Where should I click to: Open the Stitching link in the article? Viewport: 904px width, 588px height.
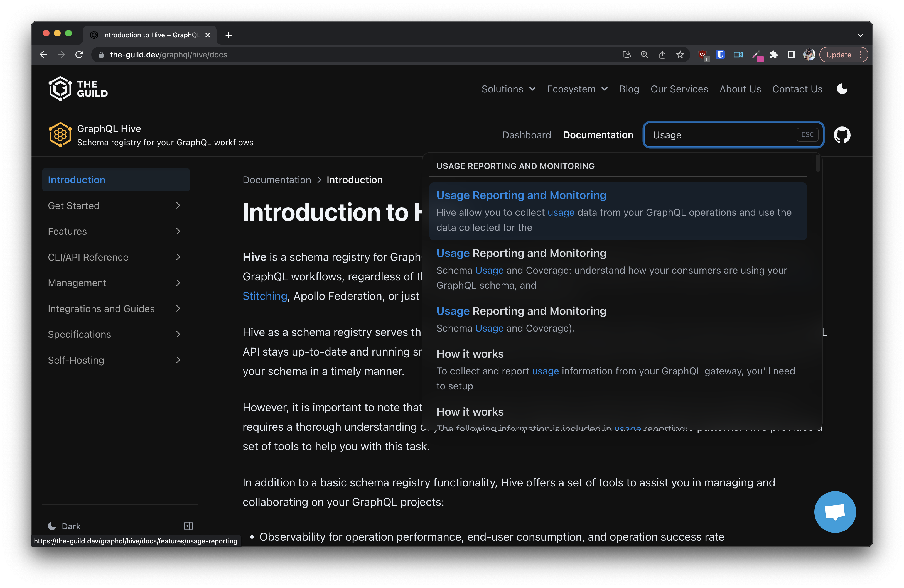[265, 296]
